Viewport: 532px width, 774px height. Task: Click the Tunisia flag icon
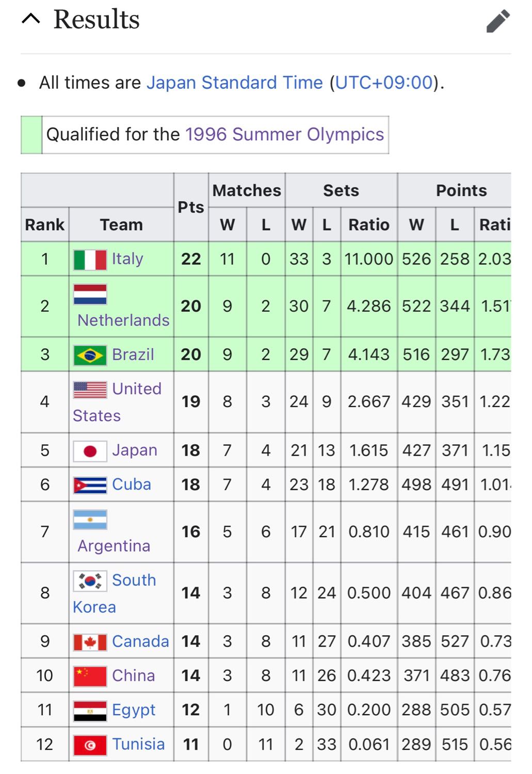pos(90,745)
